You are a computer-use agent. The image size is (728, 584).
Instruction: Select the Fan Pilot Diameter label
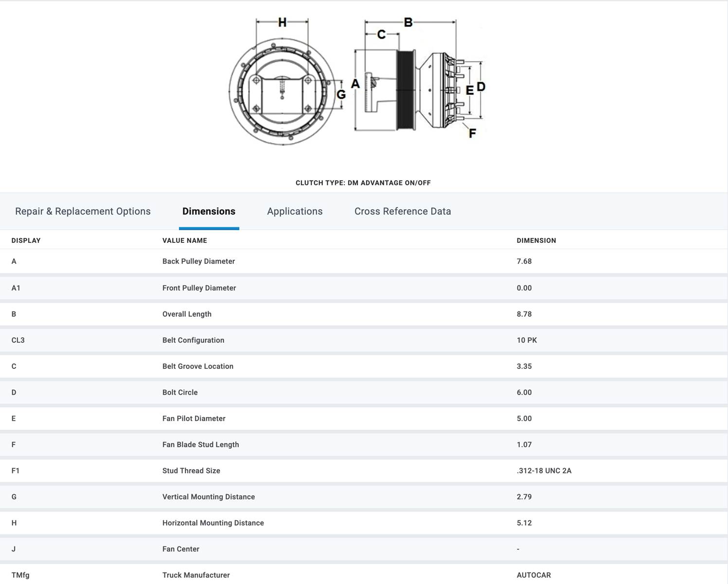pos(194,419)
